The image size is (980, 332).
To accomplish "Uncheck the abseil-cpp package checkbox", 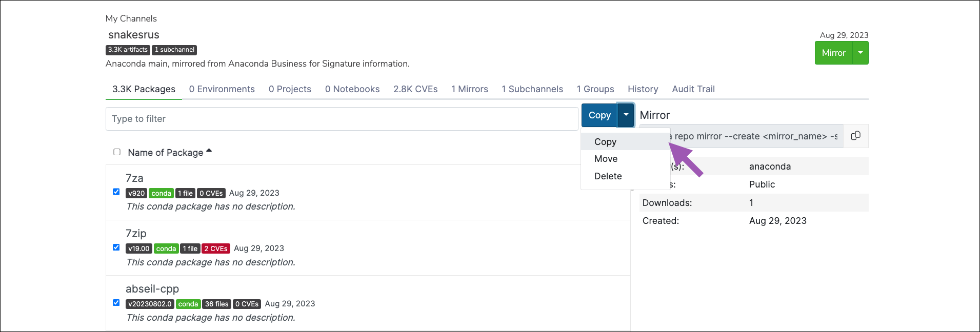I will click(116, 302).
